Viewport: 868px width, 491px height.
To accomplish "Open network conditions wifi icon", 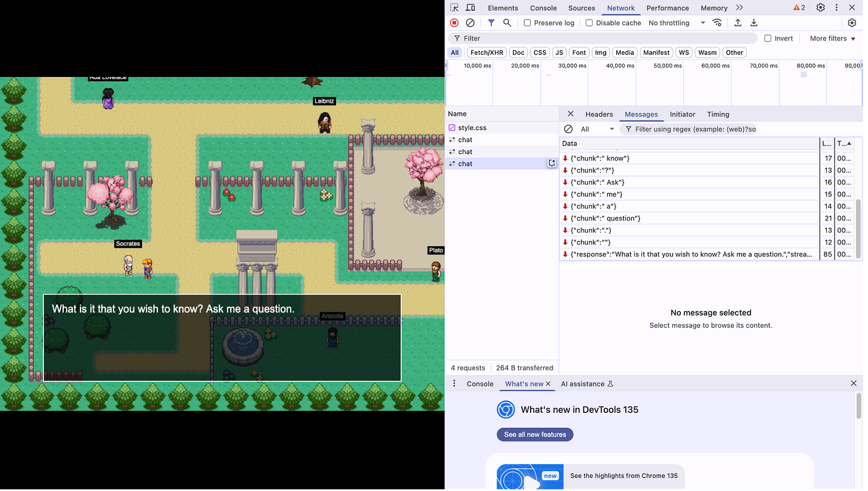I will [x=717, y=23].
